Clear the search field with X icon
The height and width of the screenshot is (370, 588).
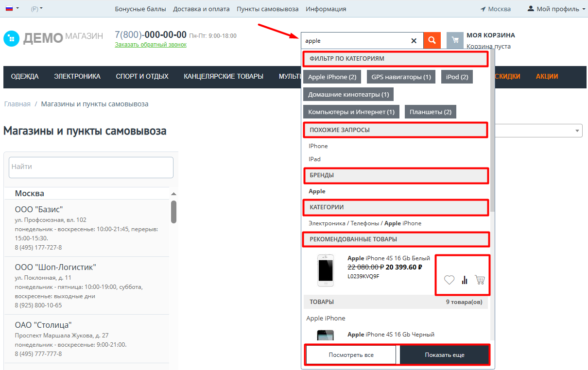tap(414, 41)
